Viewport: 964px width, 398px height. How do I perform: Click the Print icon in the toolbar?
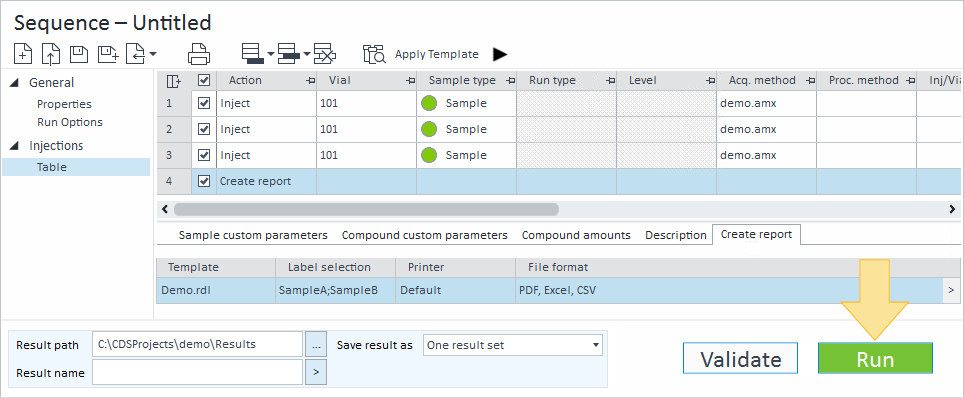(199, 54)
